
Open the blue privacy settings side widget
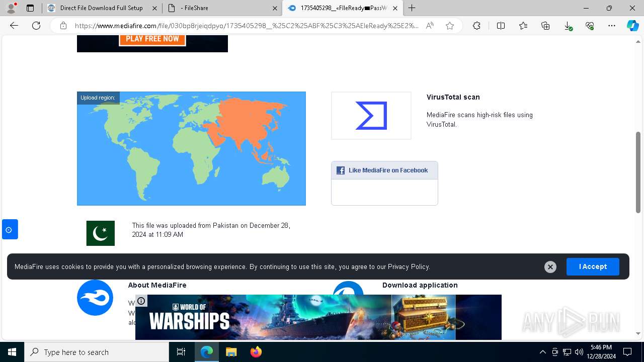coord(10,230)
